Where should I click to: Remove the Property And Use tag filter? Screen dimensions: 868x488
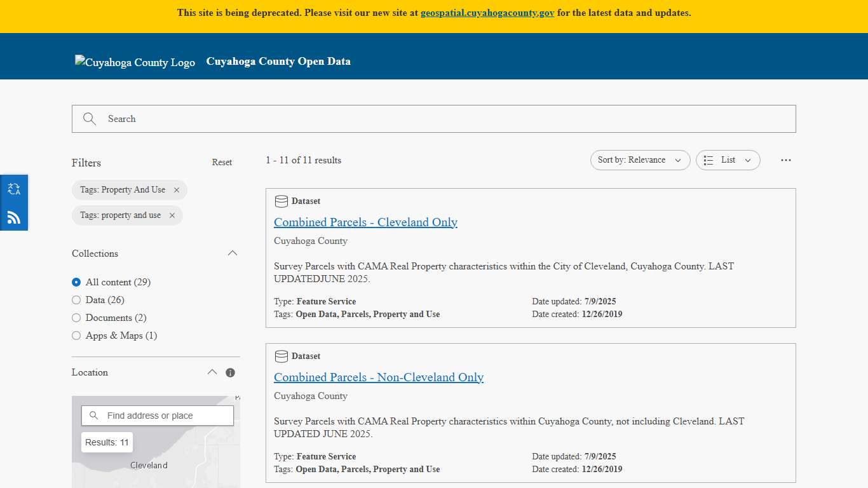176,189
